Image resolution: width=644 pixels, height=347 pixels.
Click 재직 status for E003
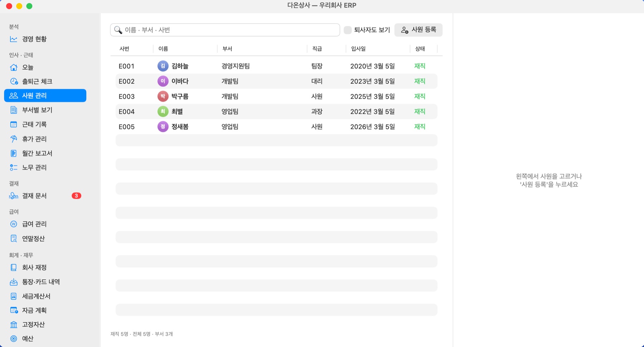(420, 96)
